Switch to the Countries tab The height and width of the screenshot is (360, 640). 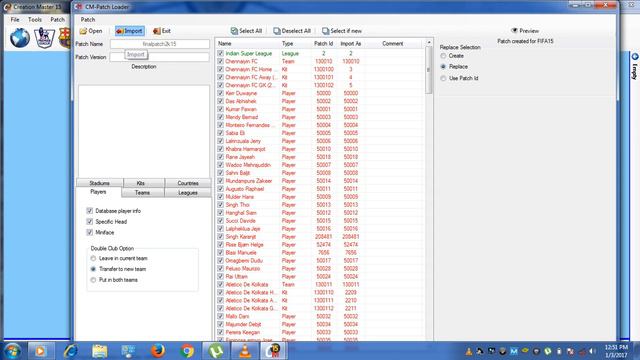tap(188, 183)
